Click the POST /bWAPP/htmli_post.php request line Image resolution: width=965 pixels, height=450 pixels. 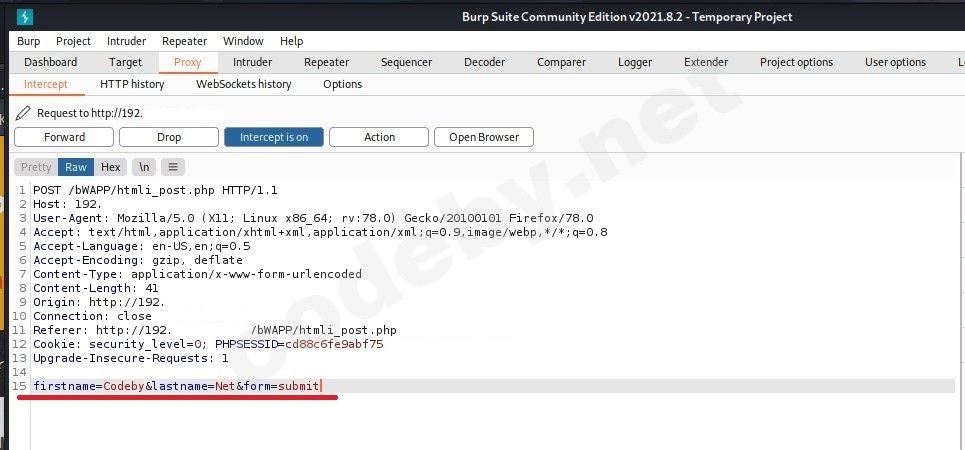point(155,190)
